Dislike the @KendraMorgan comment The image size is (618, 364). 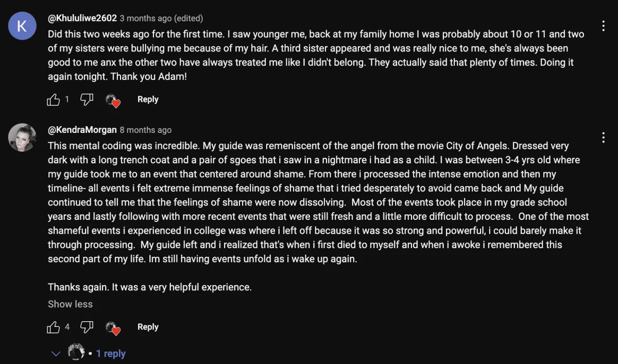[87, 327]
